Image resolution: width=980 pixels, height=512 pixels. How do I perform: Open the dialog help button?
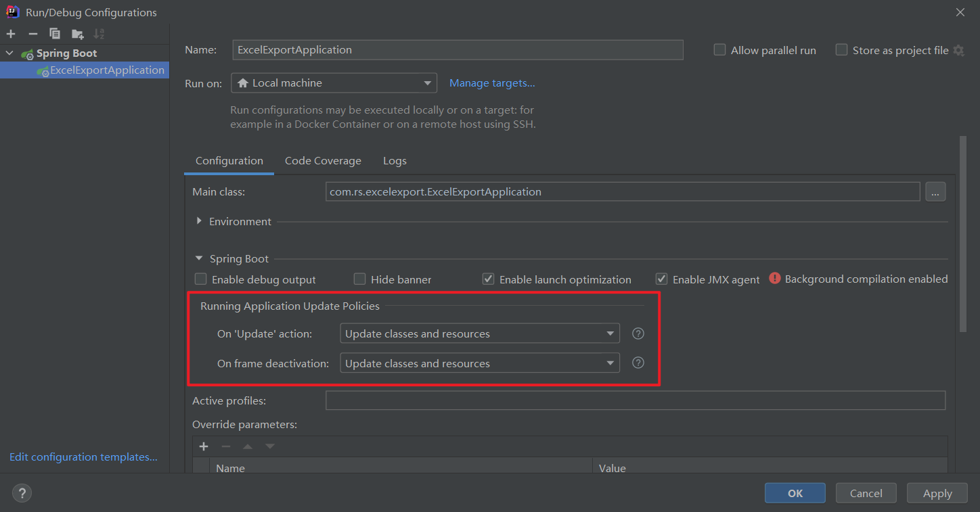click(x=22, y=493)
